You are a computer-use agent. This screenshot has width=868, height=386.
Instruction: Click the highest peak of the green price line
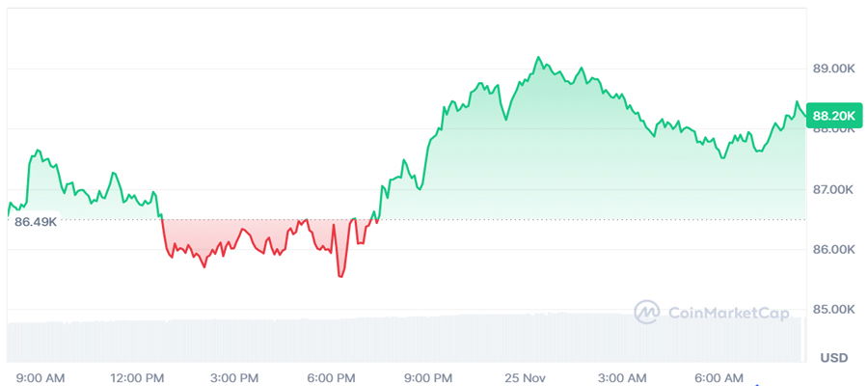538,58
